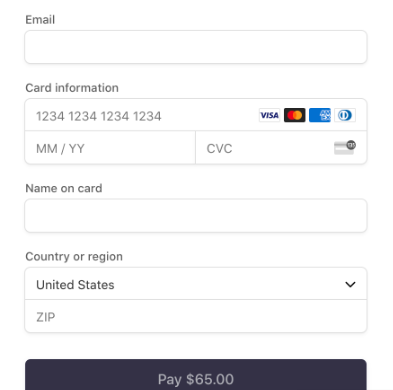The width and height of the screenshot is (393, 390).
Task: Click the Card information label
Action: (72, 88)
